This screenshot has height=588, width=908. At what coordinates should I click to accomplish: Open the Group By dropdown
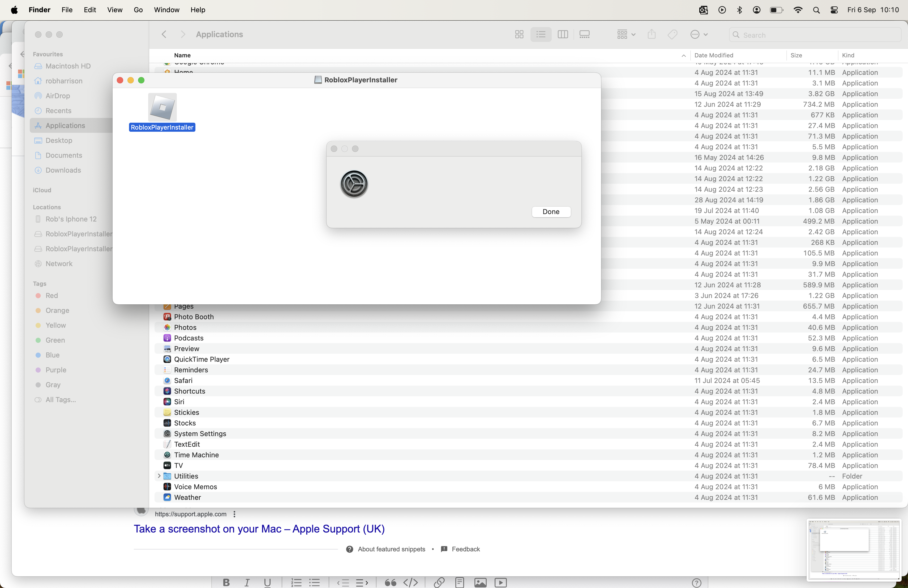pyautogui.click(x=626, y=35)
